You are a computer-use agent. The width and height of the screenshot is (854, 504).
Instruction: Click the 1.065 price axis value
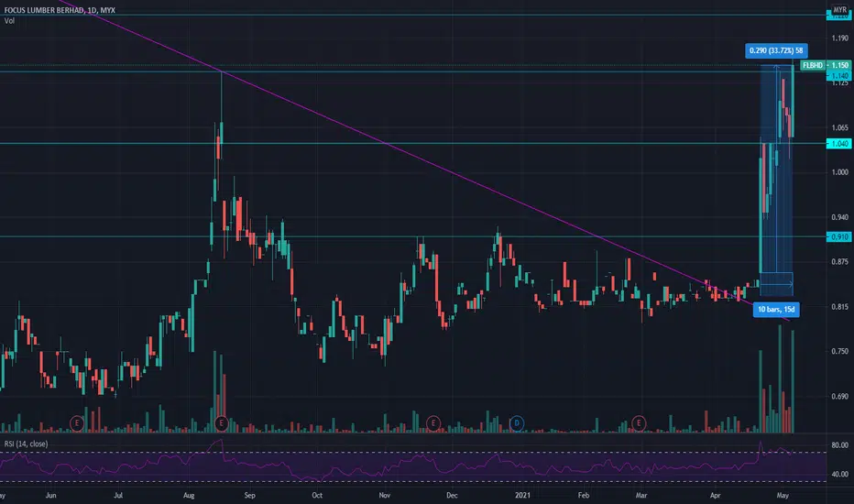[x=840, y=128]
